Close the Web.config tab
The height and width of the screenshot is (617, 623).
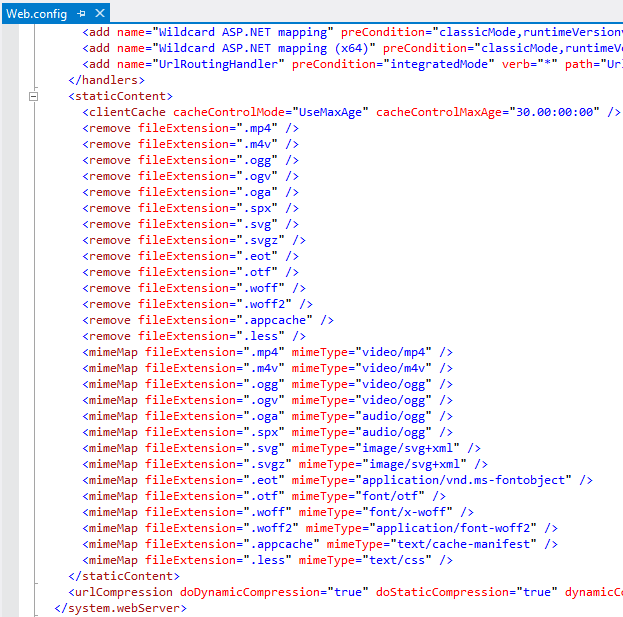[x=98, y=13]
